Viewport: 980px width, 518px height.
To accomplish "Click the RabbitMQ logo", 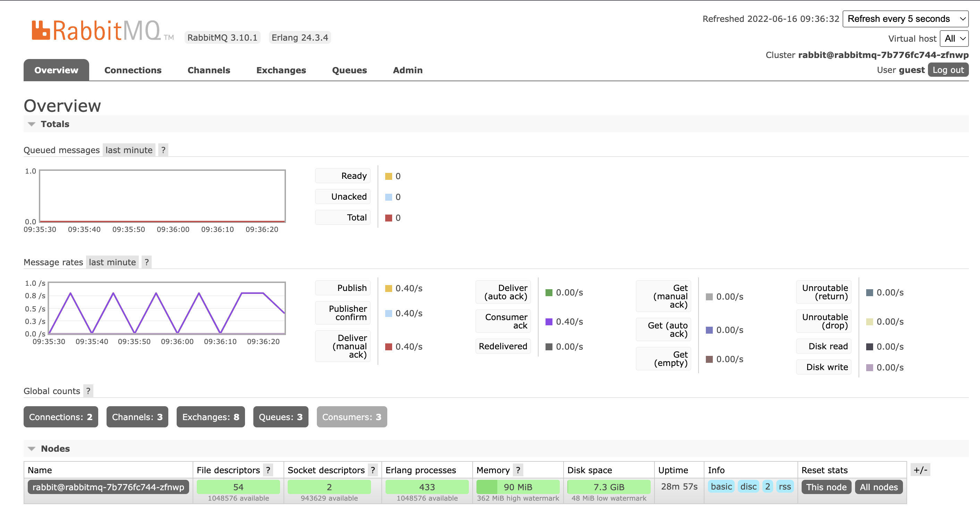I will [96, 31].
